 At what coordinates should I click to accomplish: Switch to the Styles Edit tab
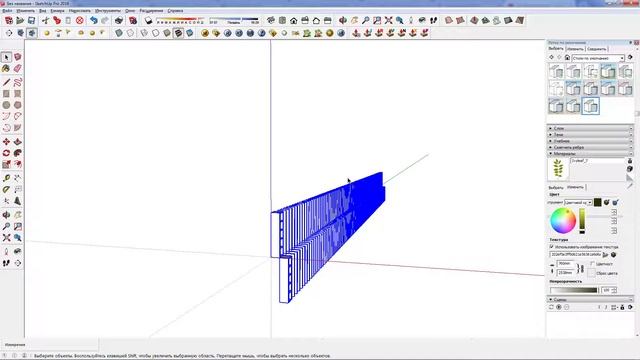point(575,49)
